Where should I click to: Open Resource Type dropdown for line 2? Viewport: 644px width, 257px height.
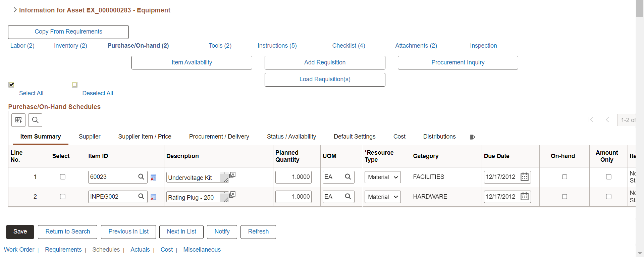[383, 197]
